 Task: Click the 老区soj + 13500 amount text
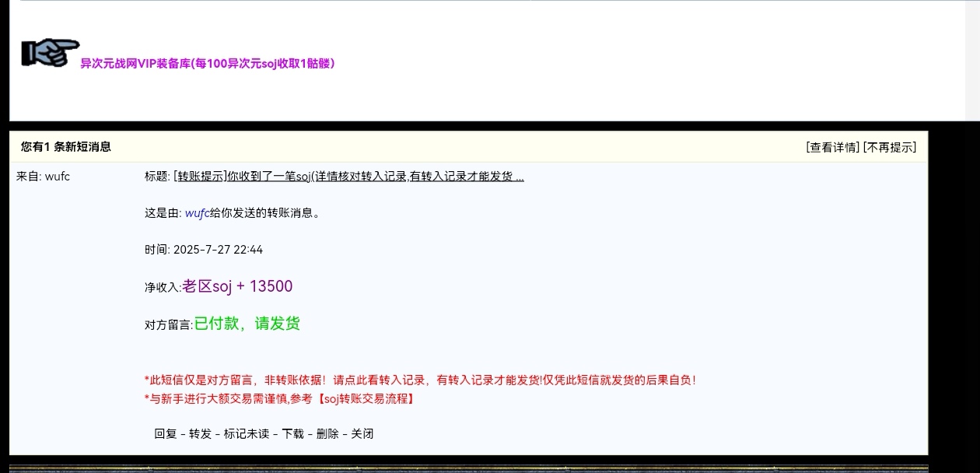point(237,287)
